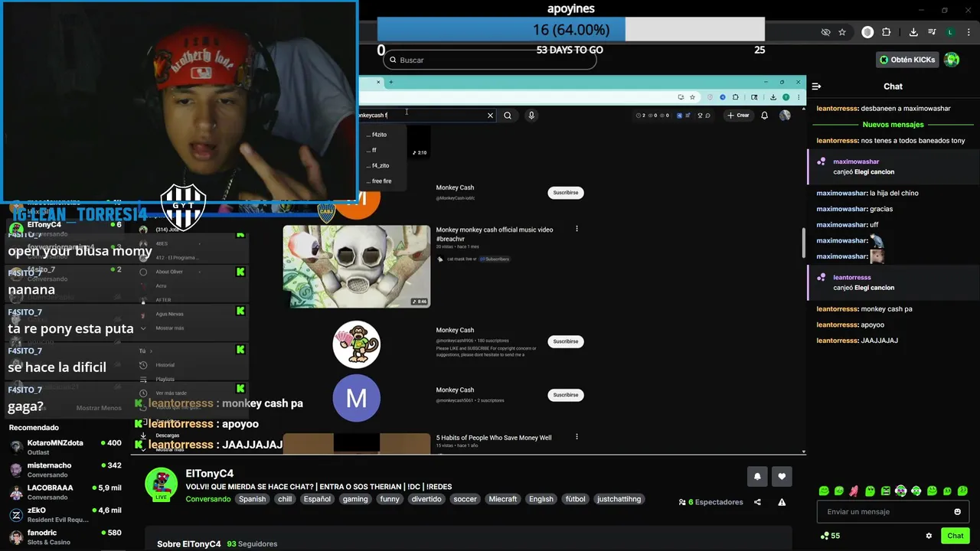Choose search suggestion f4zito

pos(381,135)
